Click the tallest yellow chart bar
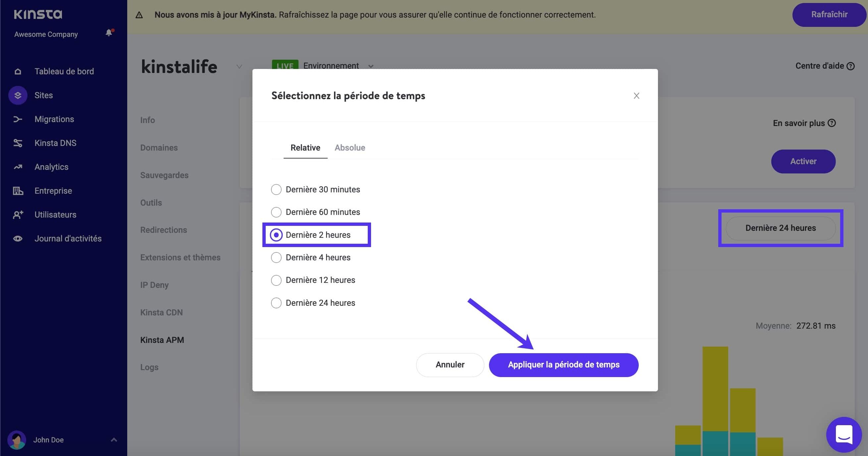Image resolution: width=868 pixels, height=456 pixels. [x=715, y=389]
